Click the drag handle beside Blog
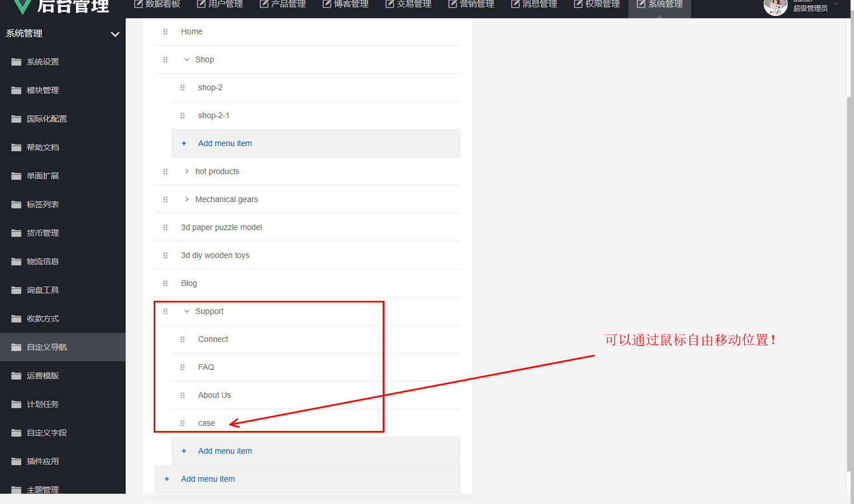Screen dimensions: 854x504 (x=165, y=284)
